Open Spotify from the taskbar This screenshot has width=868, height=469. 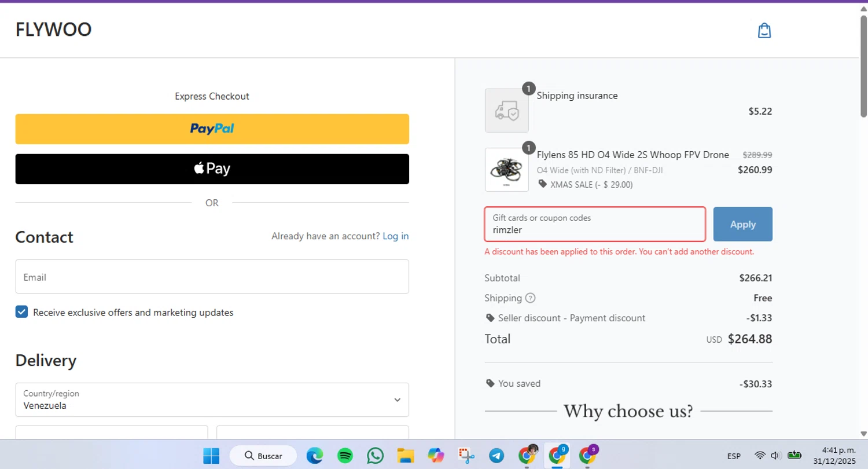click(345, 456)
